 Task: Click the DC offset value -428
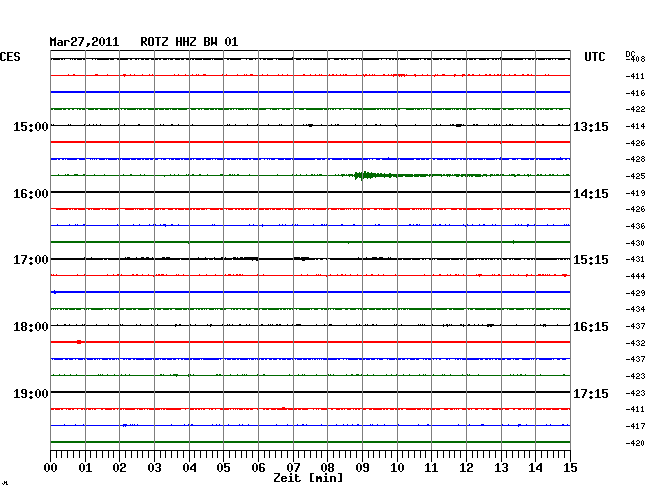[635, 159]
